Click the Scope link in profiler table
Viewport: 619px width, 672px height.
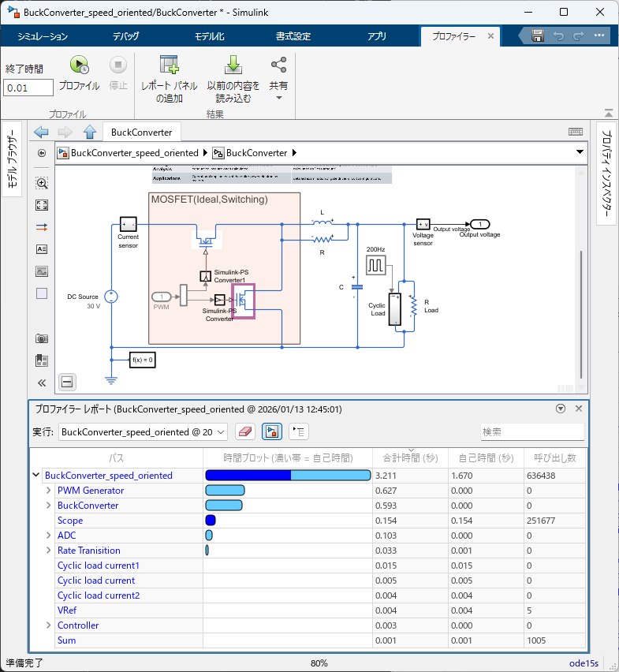pyautogui.click(x=69, y=521)
